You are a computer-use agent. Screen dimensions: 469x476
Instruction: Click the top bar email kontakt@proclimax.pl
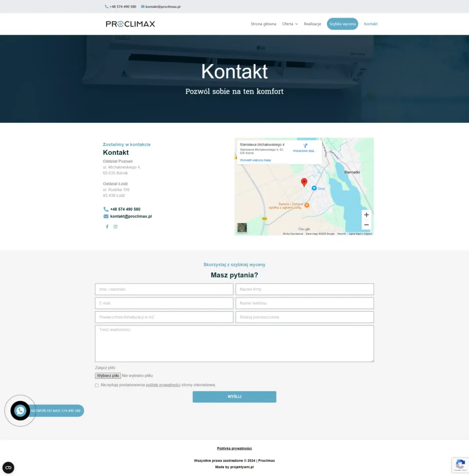point(163,7)
